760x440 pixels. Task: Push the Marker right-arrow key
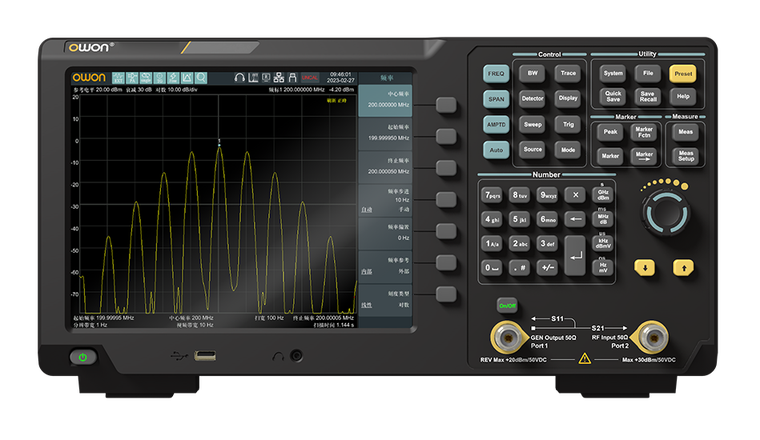644,156
